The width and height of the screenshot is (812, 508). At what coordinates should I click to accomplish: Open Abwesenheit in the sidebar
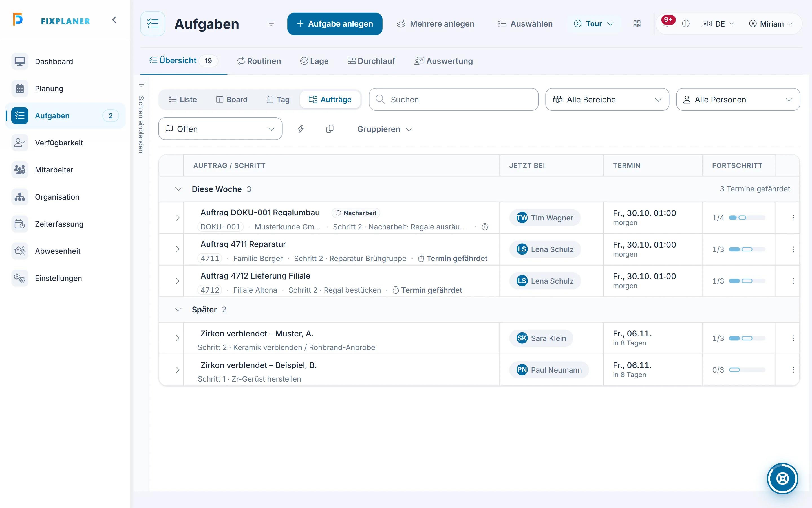click(x=65, y=251)
